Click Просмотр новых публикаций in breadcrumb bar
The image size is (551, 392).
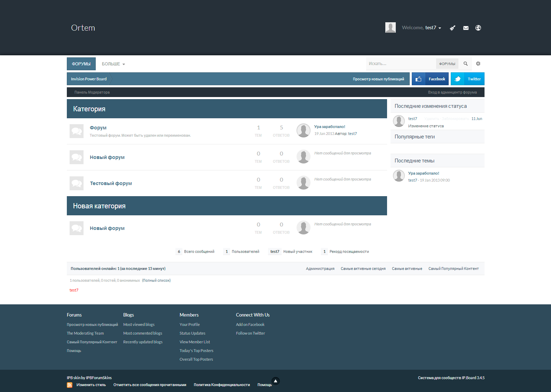point(378,79)
